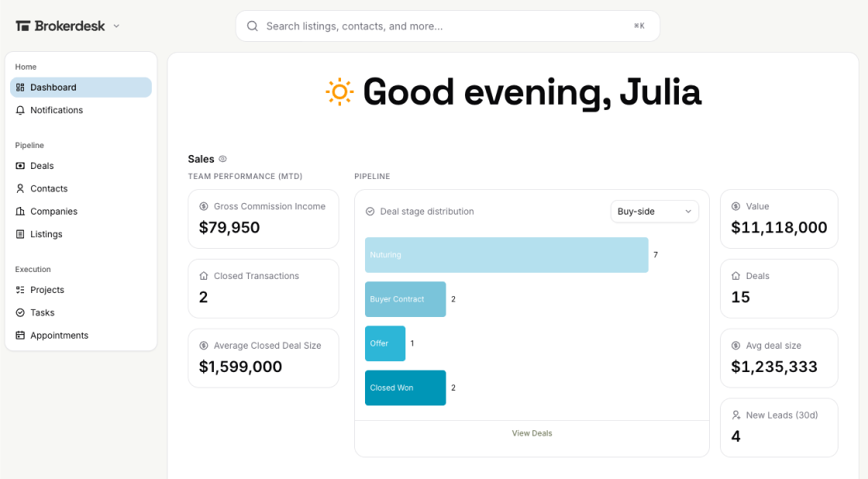Click the Gross Commission Income dollar icon
The height and width of the screenshot is (479, 868).
click(x=203, y=206)
